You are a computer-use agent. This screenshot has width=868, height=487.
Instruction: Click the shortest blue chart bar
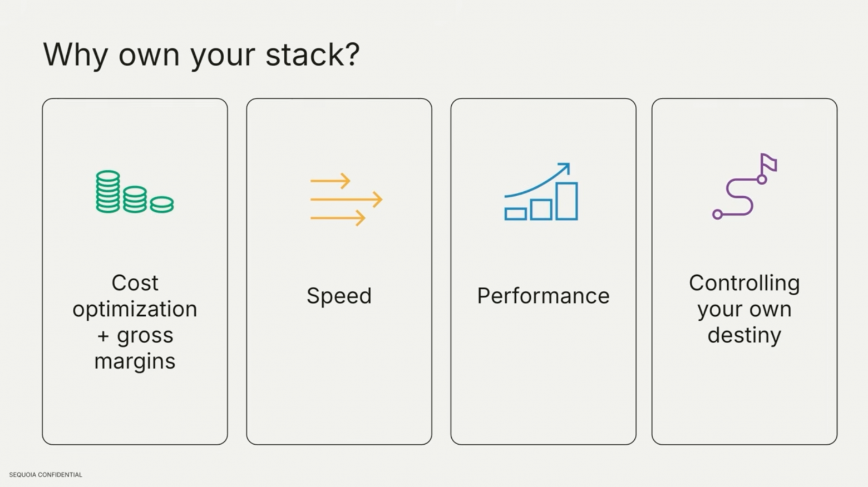point(515,214)
